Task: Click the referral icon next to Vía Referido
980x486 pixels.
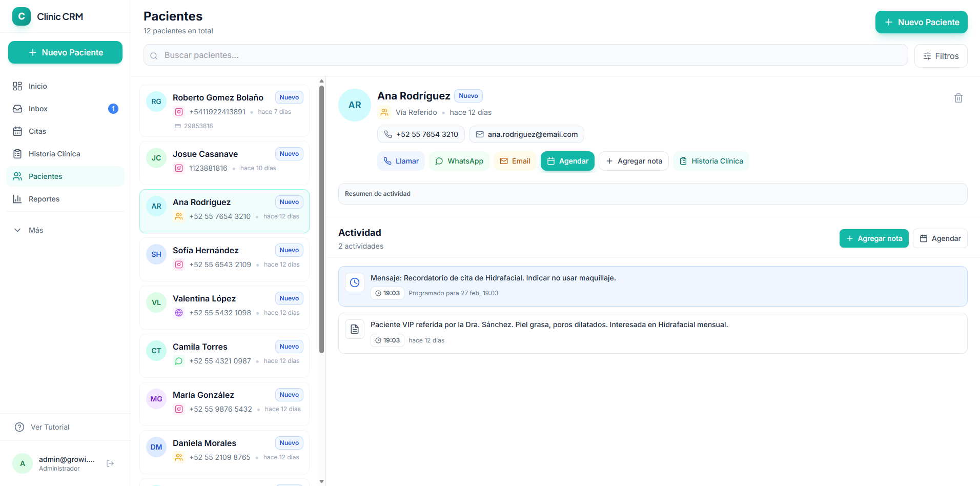Action: pos(384,112)
